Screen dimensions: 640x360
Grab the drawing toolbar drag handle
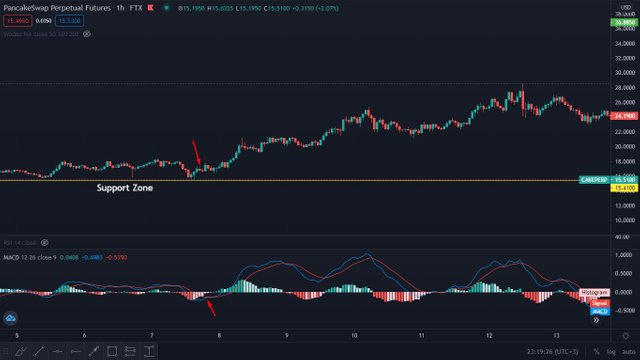[5, 351]
